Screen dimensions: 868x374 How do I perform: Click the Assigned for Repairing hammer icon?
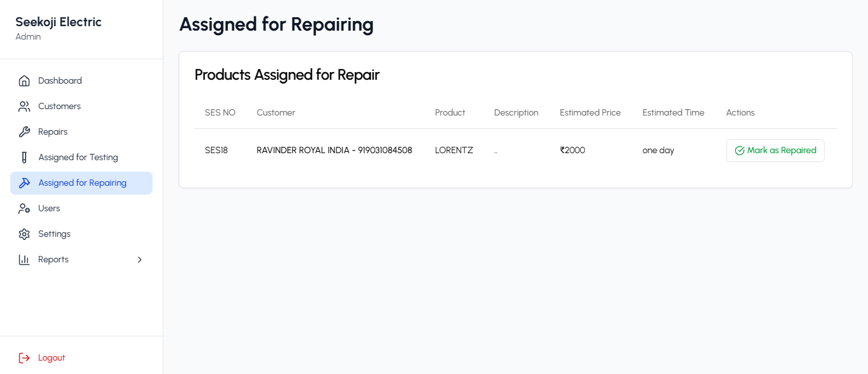pyautogui.click(x=24, y=183)
